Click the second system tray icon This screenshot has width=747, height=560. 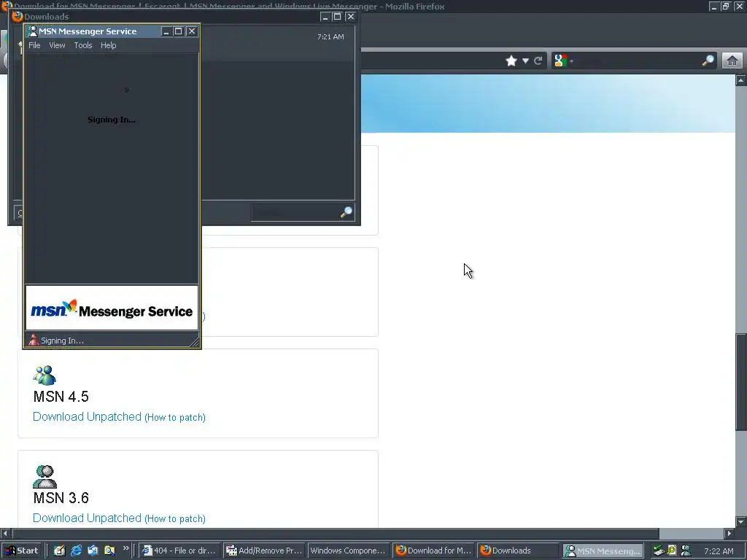coord(672,551)
